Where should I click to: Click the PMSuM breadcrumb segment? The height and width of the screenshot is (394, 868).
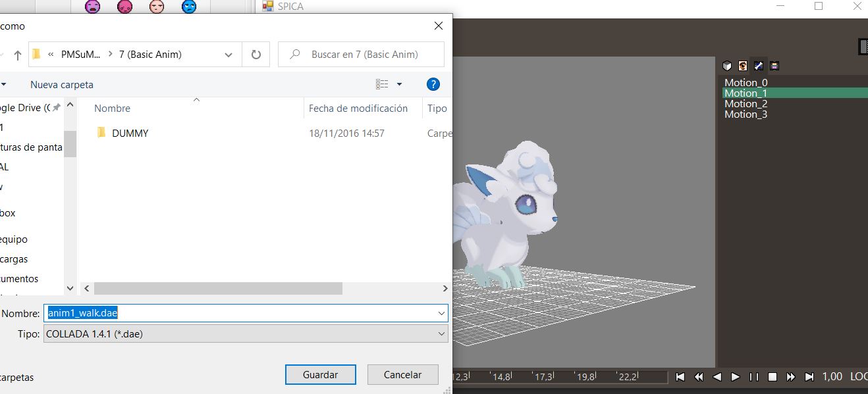(x=81, y=55)
